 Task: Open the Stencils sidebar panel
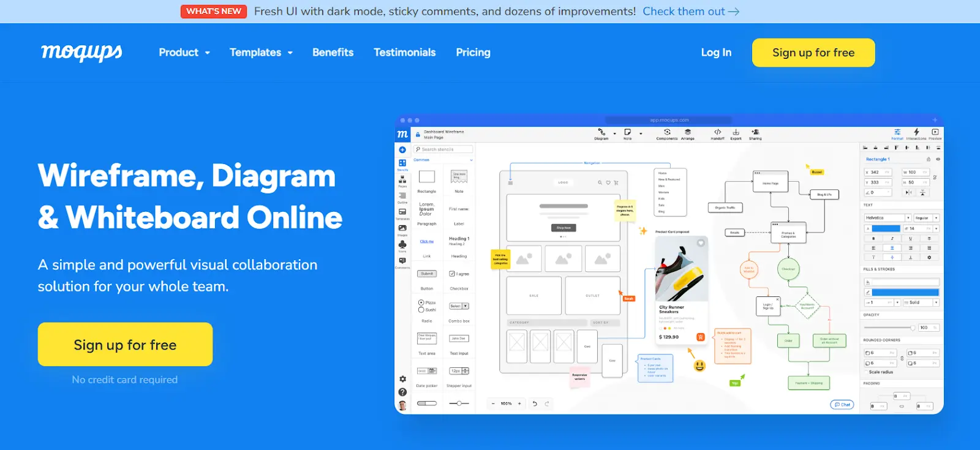point(402,165)
